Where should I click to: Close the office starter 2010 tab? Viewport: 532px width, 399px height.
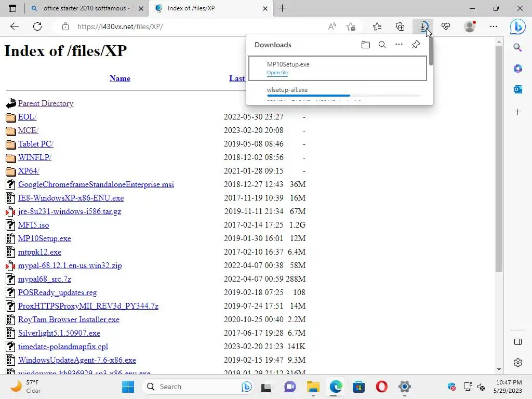tap(141, 8)
